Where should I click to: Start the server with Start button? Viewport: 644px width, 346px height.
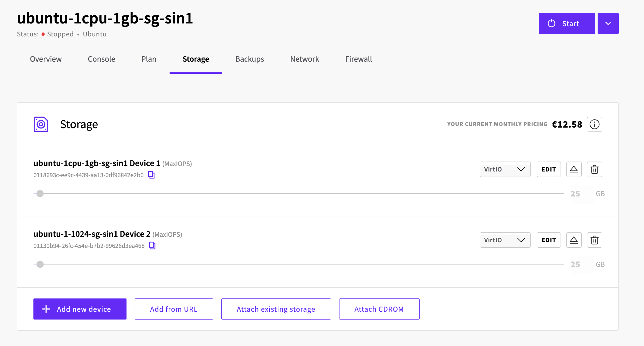coord(567,23)
